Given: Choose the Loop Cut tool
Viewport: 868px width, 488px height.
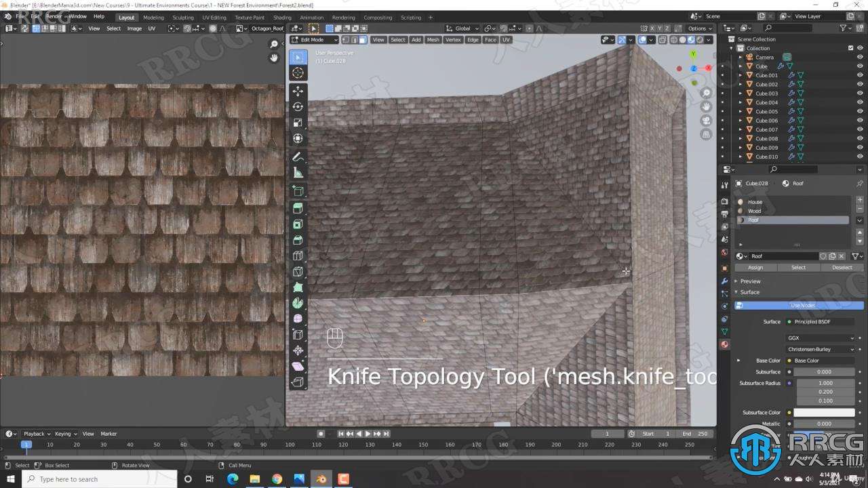Looking at the screenshot, I should click(298, 256).
